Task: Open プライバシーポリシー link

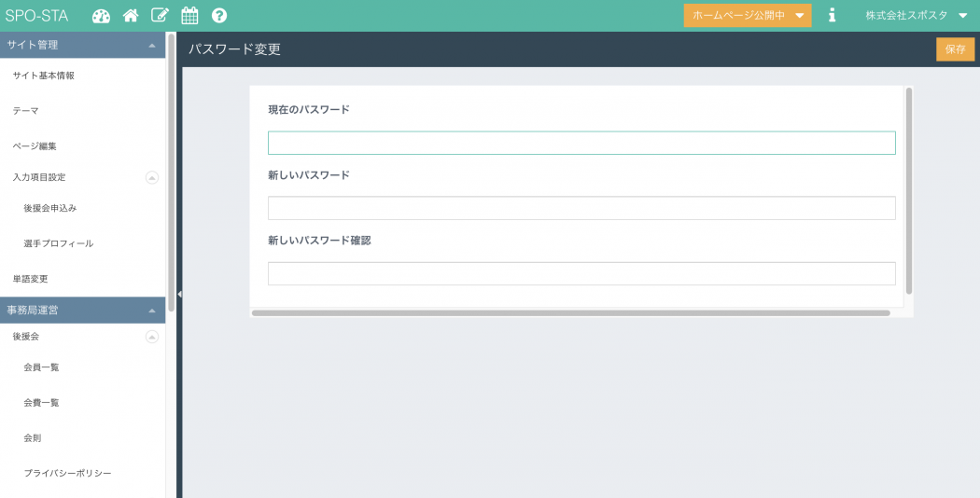Action: [x=67, y=474]
